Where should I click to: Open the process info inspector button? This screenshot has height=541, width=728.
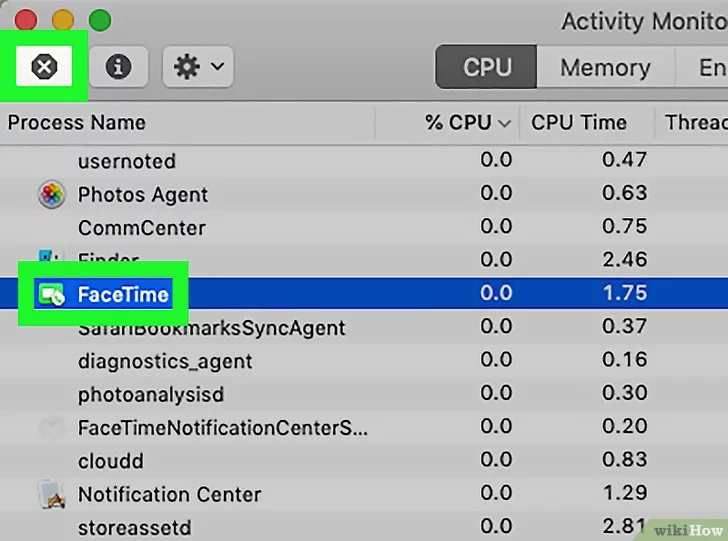pyautogui.click(x=118, y=66)
